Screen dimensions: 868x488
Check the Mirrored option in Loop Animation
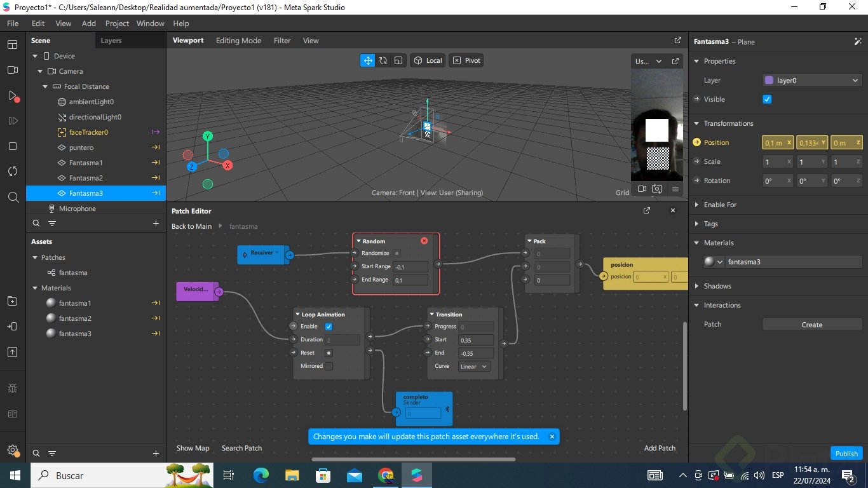pyautogui.click(x=329, y=366)
